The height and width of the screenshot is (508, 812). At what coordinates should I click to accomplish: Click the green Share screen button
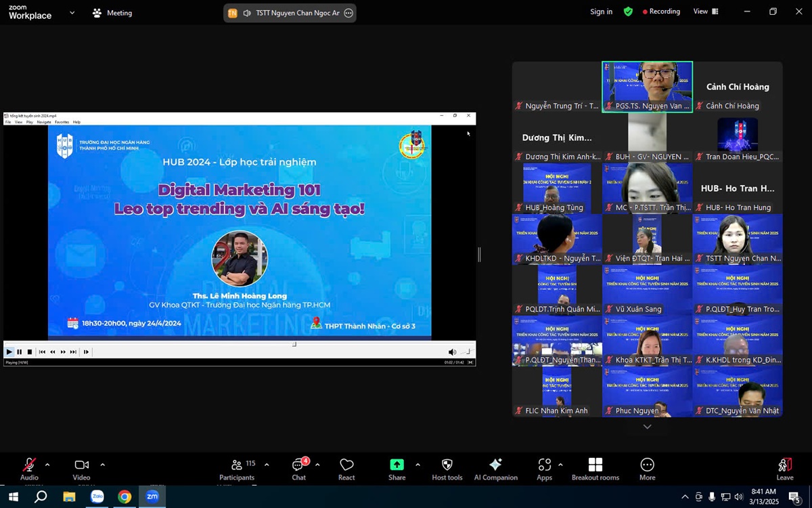[397, 469]
